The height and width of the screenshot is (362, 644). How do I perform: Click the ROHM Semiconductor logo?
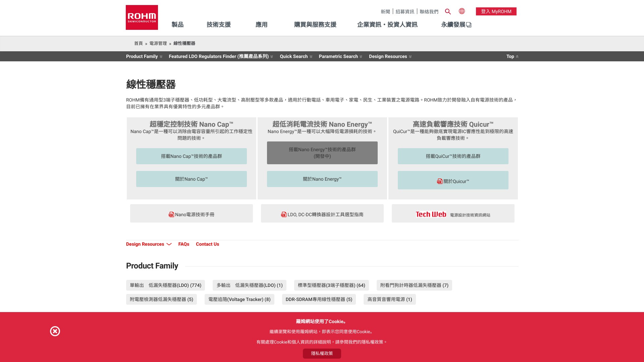pos(142,17)
